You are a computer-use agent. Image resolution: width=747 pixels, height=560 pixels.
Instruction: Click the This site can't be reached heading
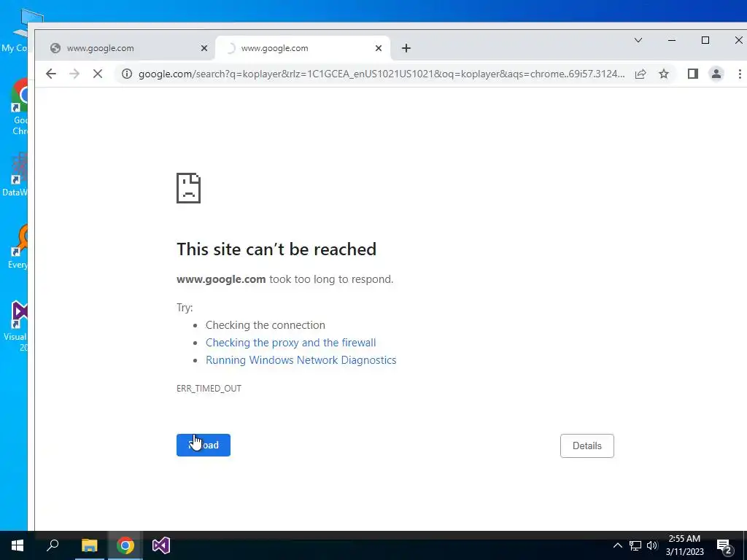point(276,249)
